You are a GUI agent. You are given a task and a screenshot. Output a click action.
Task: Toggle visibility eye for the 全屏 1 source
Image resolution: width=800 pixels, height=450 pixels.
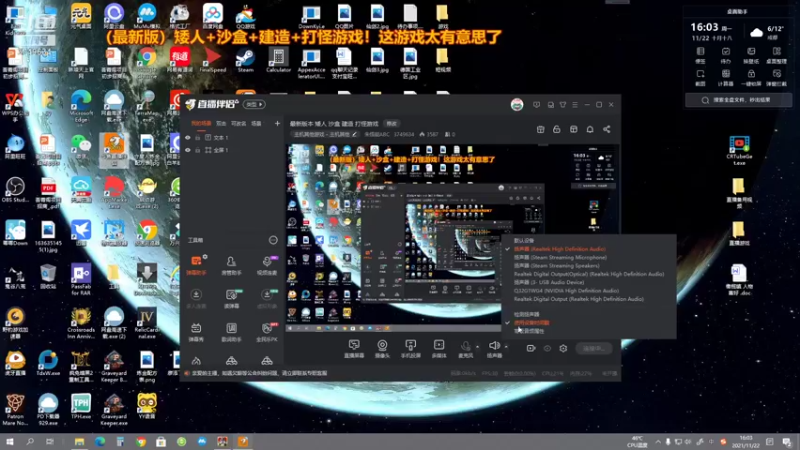(188, 150)
